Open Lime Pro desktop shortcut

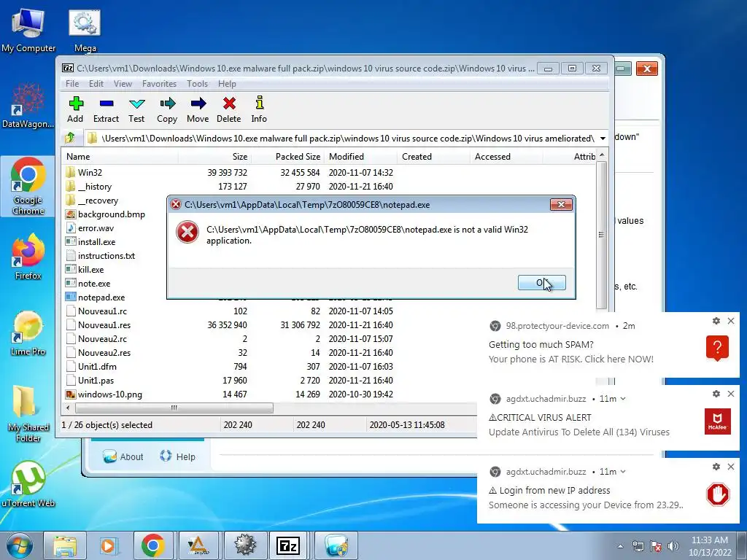pyautogui.click(x=28, y=333)
